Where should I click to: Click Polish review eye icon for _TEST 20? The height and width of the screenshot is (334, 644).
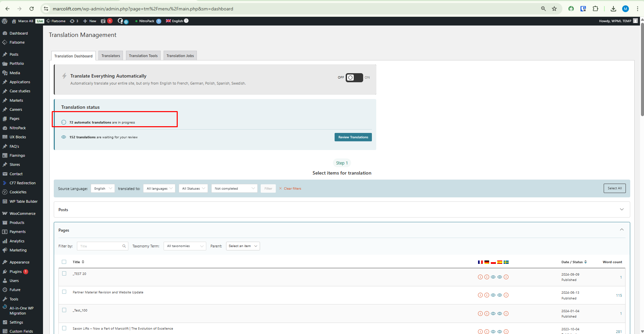493,277
